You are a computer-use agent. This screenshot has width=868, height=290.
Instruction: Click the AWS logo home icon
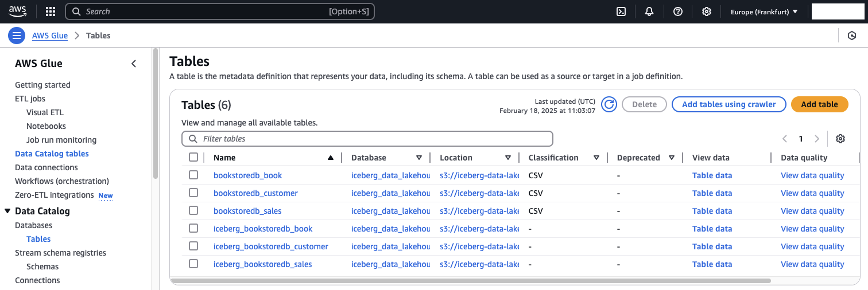(x=18, y=11)
